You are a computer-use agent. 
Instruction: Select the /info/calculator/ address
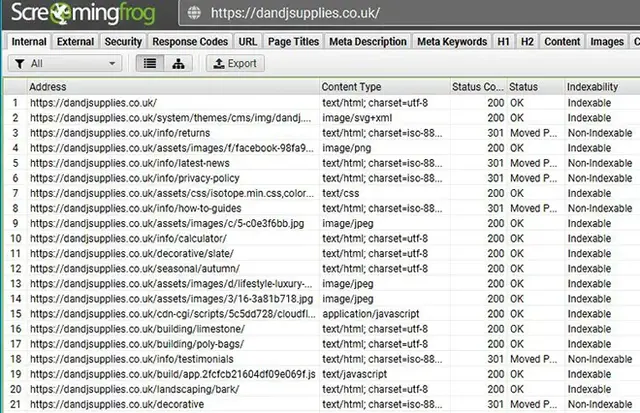coord(128,239)
